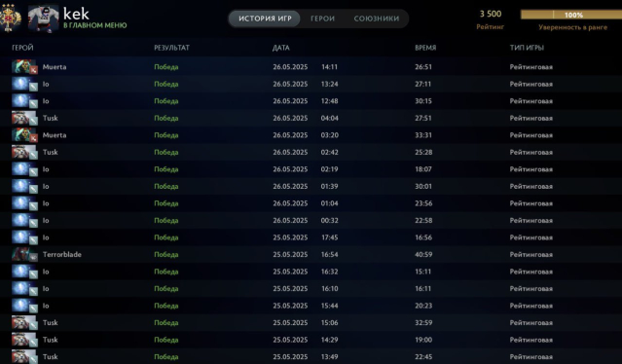Sort matches by Результат column header

(171, 48)
